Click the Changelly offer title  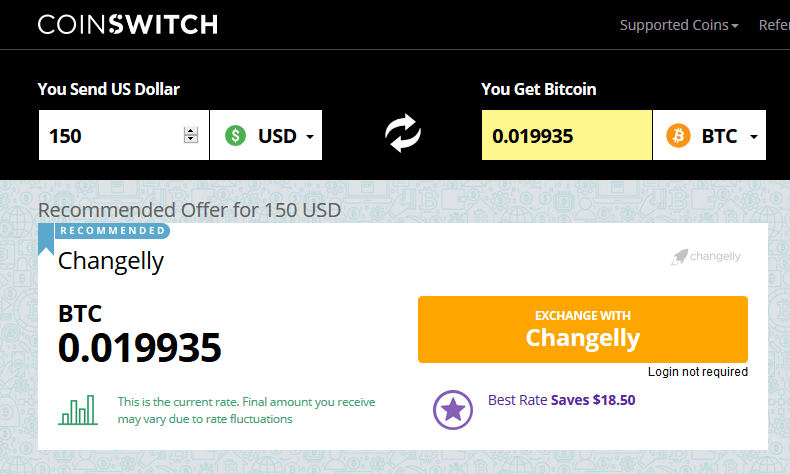pos(111,261)
